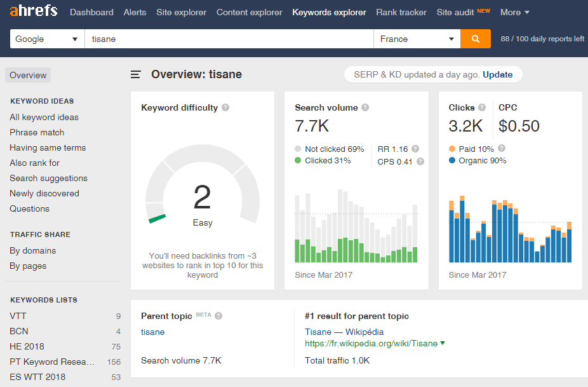The height and width of the screenshot is (387, 588).
Task: Click the orange search button
Action: (x=475, y=39)
